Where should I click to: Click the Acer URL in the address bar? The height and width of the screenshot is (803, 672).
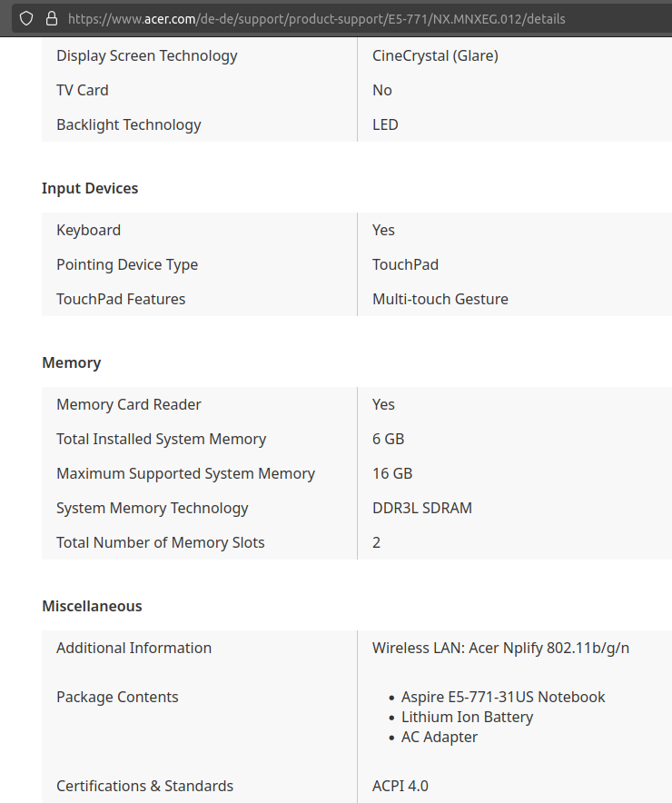(x=316, y=19)
